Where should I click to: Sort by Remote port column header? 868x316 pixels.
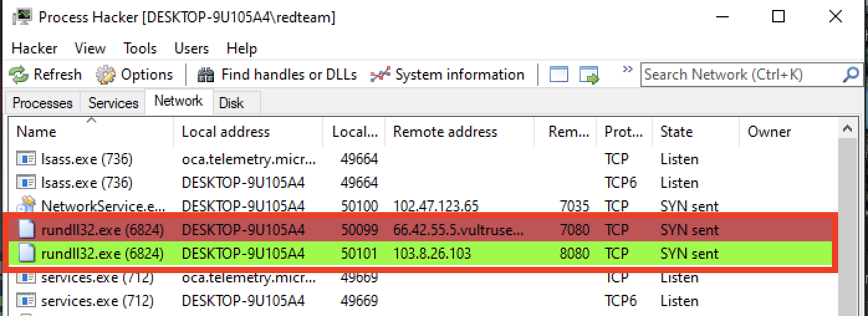(566, 132)
